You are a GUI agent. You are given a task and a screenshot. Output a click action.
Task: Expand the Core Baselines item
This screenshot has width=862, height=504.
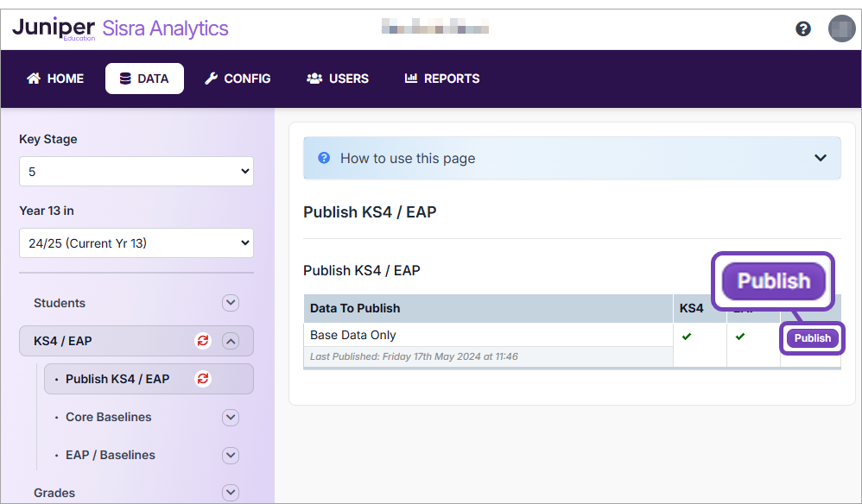pyautogui.click(x=230, y=417)
